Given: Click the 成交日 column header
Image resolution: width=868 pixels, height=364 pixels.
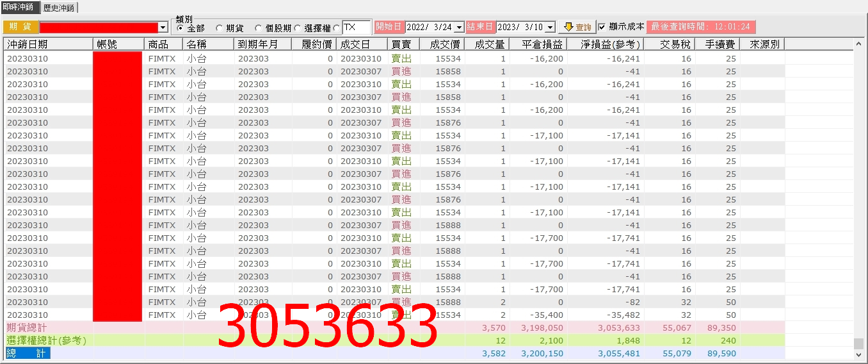Looking at the screenshot, I should 362,44.
